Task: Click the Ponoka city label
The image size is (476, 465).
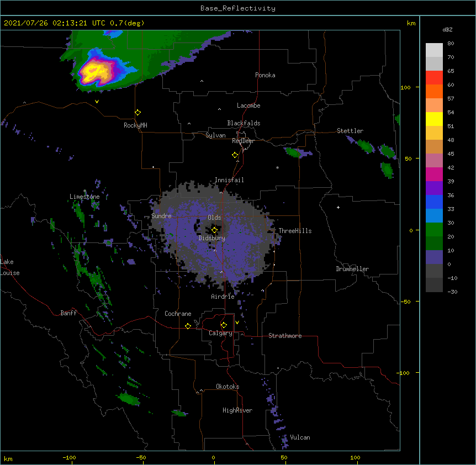Action: point(265,75)
